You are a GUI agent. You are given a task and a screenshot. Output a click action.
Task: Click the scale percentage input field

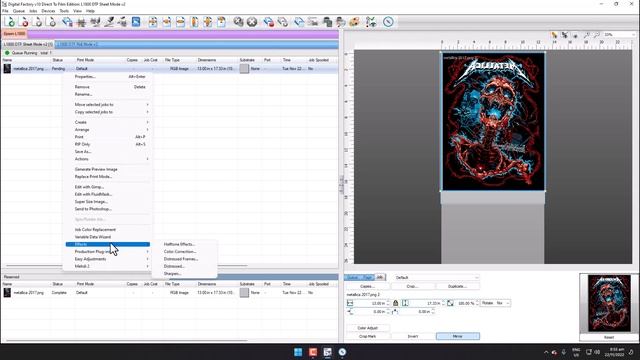coord(466,303)
